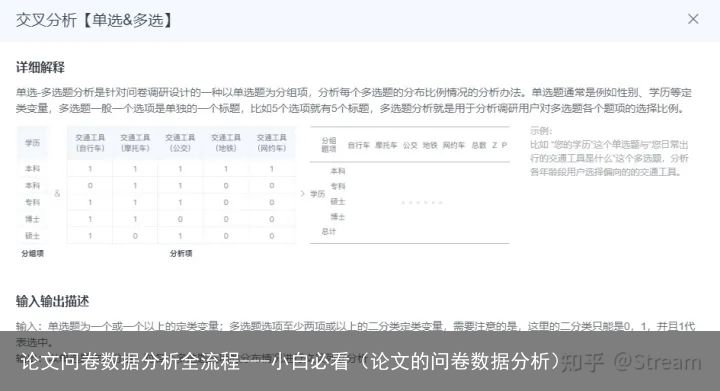
Task: Click the P column header in result table
Action: [504, 145]
